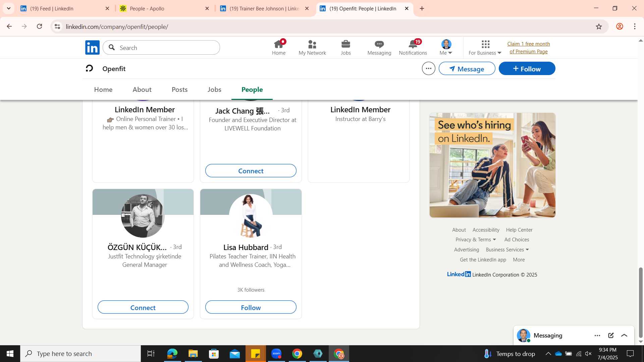Image resolution: width=644 pixels, height=362 pixels.
Task: Expand the Messaging panel with chevron
Action: pos(624,336)
